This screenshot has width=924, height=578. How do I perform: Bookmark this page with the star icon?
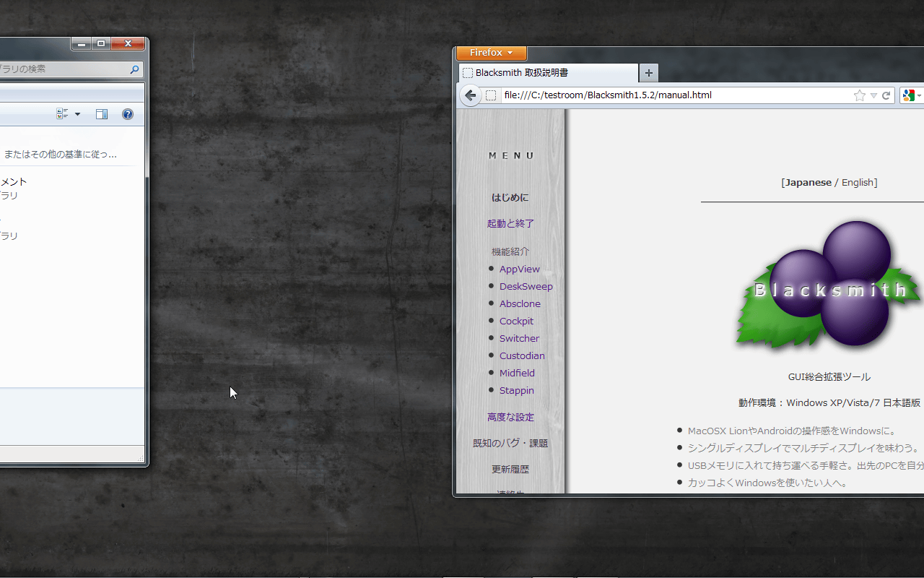(x=859, y=95)
